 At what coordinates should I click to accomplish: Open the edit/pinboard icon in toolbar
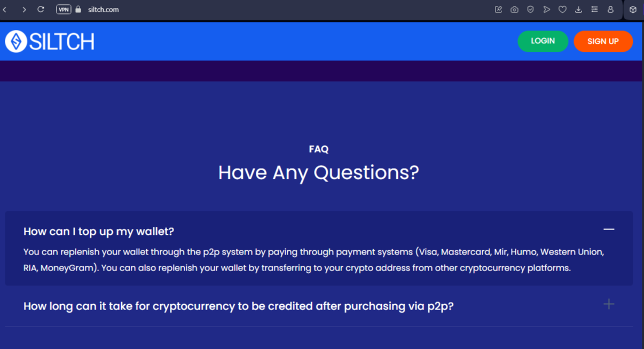(x=498, y=10)
